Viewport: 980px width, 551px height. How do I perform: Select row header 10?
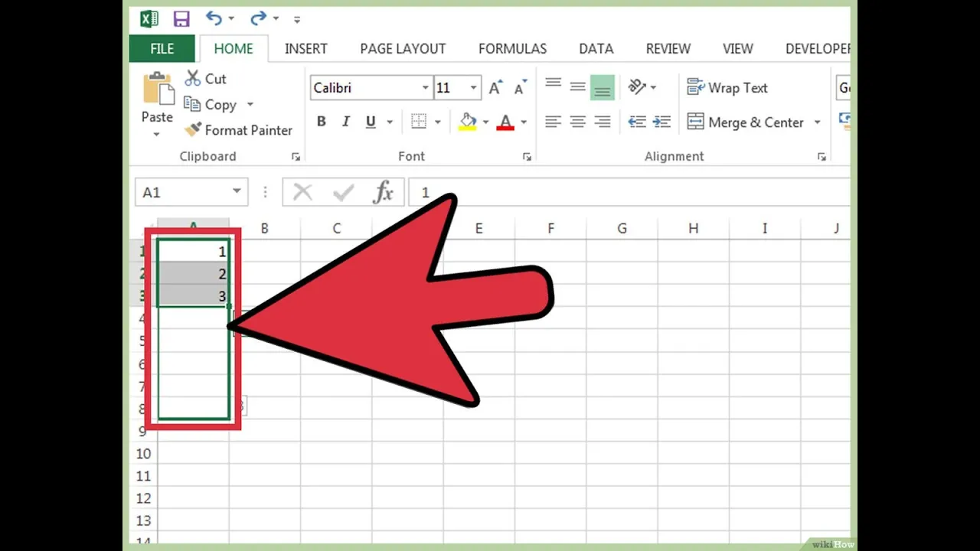pos(143,454)
